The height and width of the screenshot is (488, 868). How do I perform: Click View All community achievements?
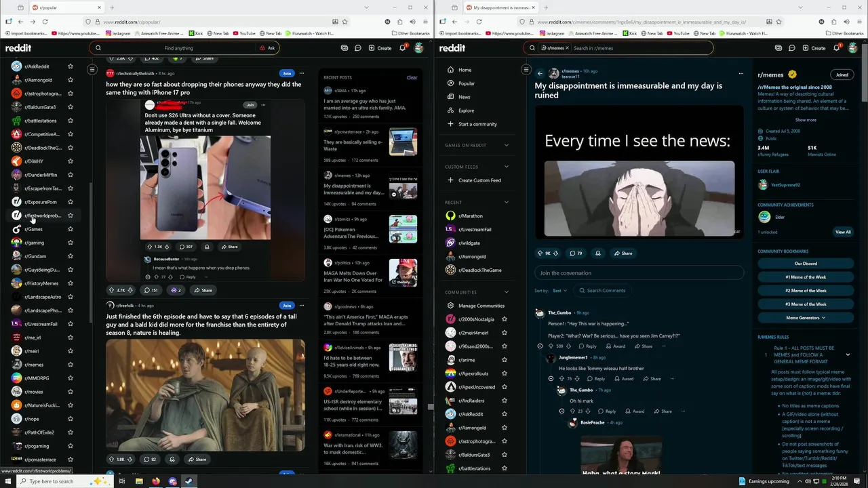842,232
